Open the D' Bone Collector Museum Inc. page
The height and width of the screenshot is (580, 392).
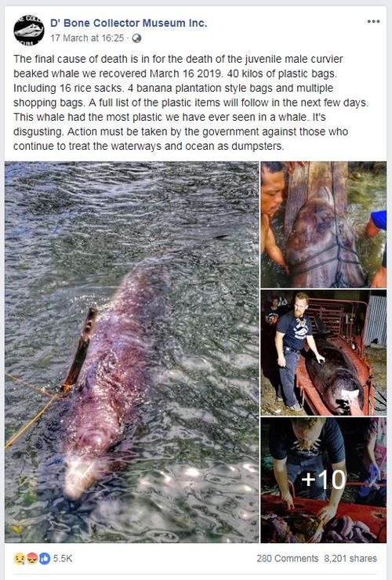point(129,23)
